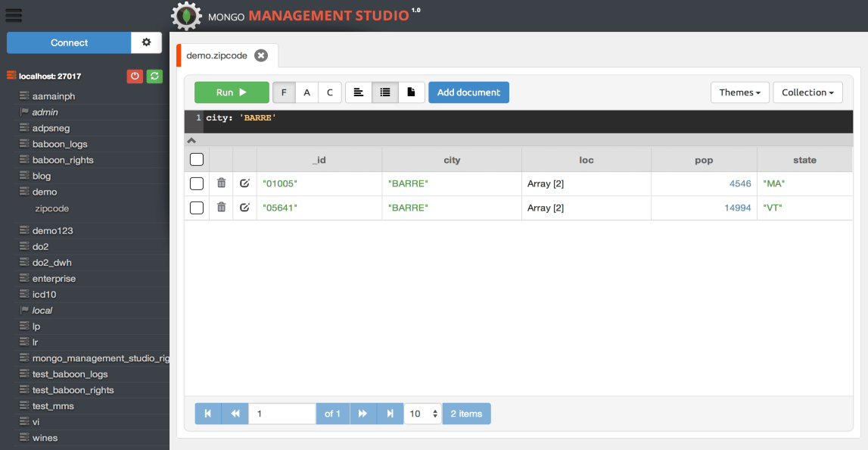Collapse the query editor with the chevron
This screenshot has height=450, width=868.
click(x=191, y=140)
